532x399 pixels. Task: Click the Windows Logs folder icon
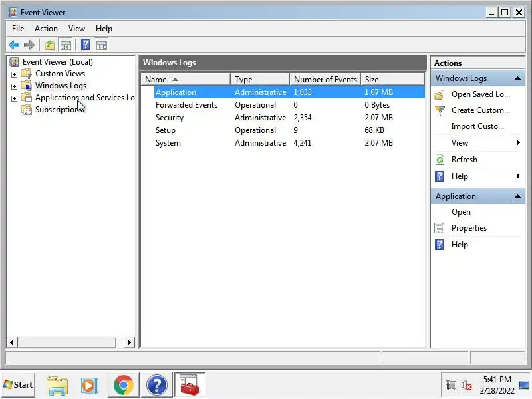coord(27,86)
